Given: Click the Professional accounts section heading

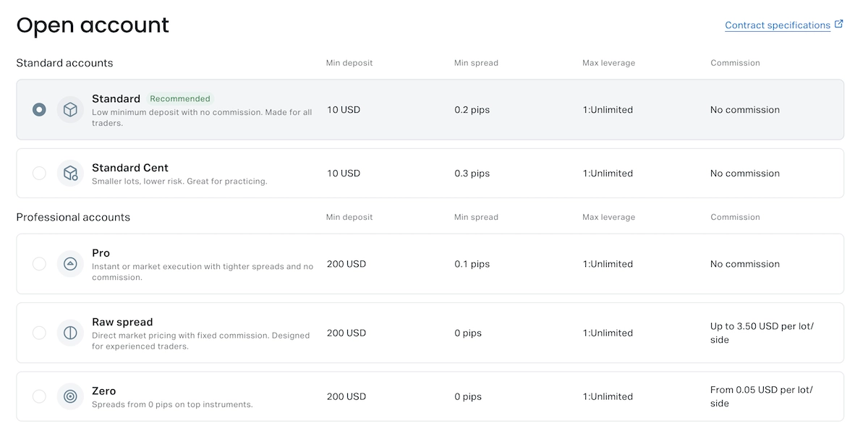Looking at the screenshot, I should [x=73, y=217].
